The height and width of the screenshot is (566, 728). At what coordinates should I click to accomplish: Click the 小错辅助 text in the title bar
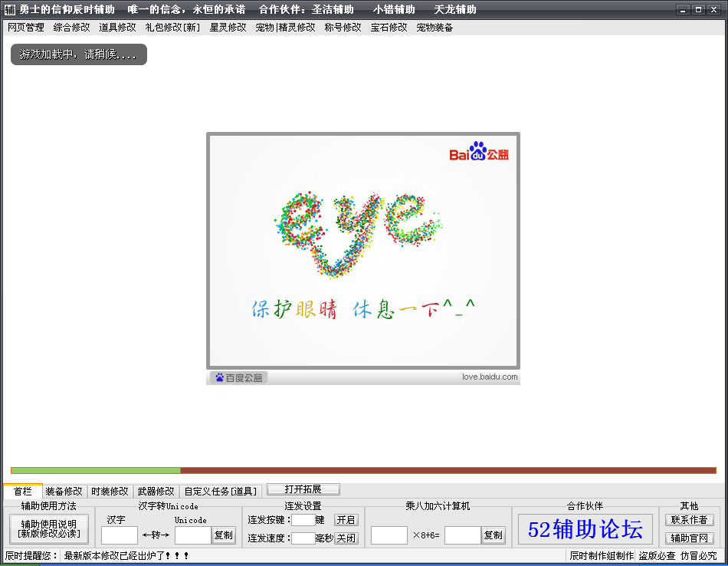394,9
